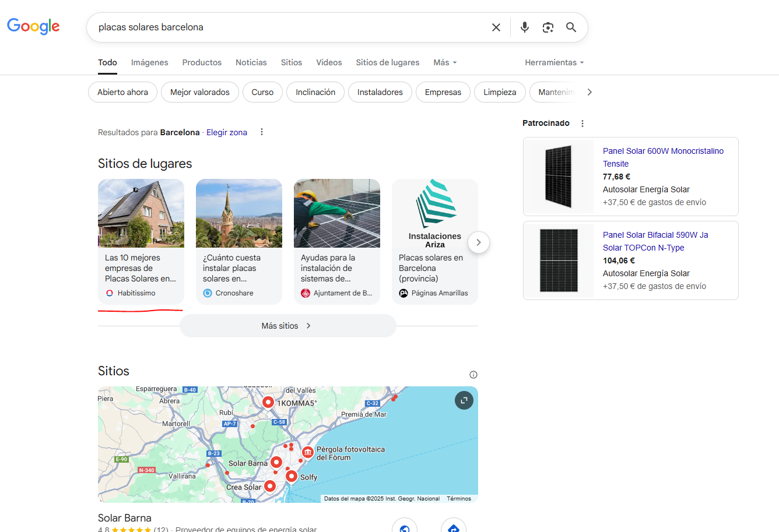This screenshot has height=532, width=779.
Task: Clear the search query with the X icon
Action: coord(496,27)
